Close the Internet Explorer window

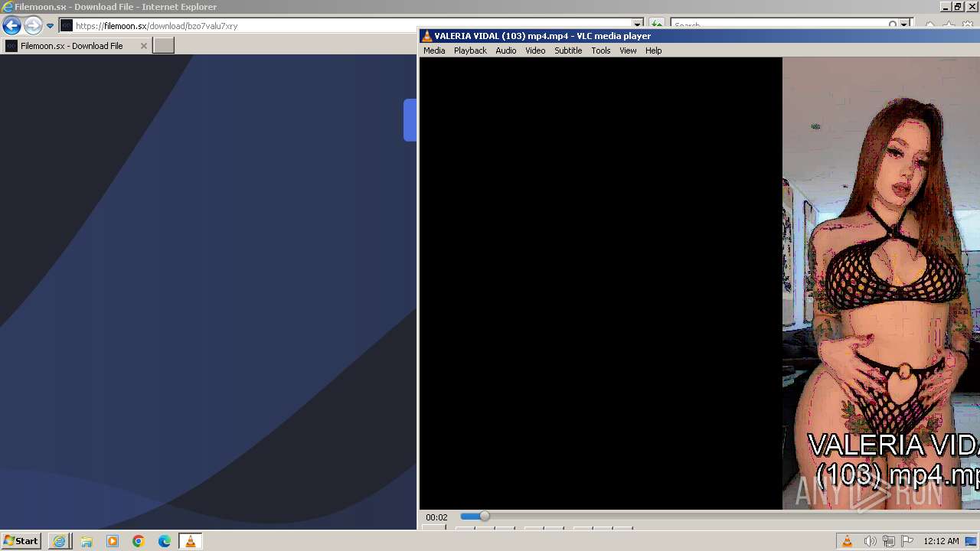tap(972, 7)
